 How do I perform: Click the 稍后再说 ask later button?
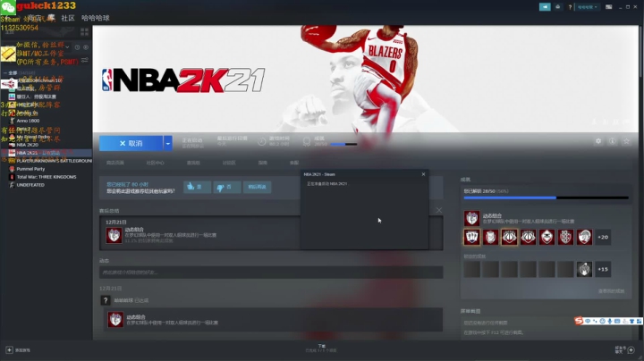pyautogui.click(x=257, y=187)
